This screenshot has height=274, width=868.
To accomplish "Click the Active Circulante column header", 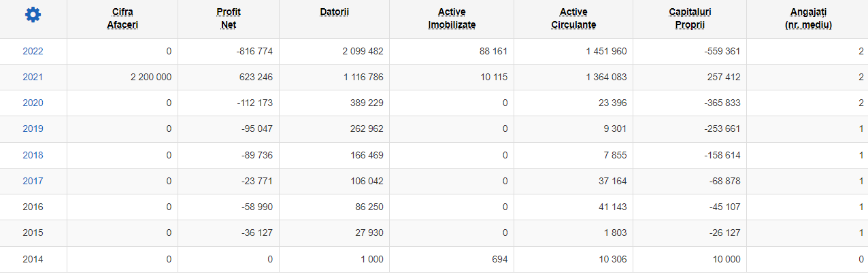I will tap(573, 18).
